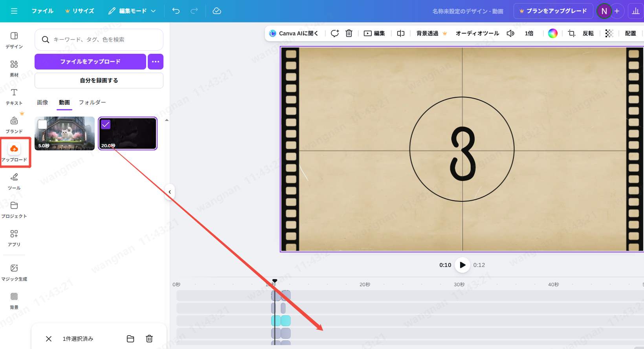This screenshot has height=349, width=644.
Task: Open the アプリ sidebar panel
Action: tap(14, 238)
